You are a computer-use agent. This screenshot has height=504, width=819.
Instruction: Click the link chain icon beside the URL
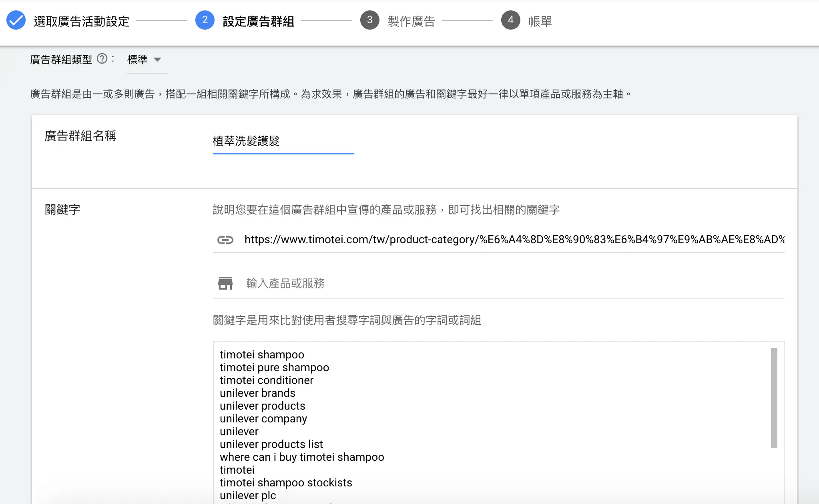tap(225, 240)
